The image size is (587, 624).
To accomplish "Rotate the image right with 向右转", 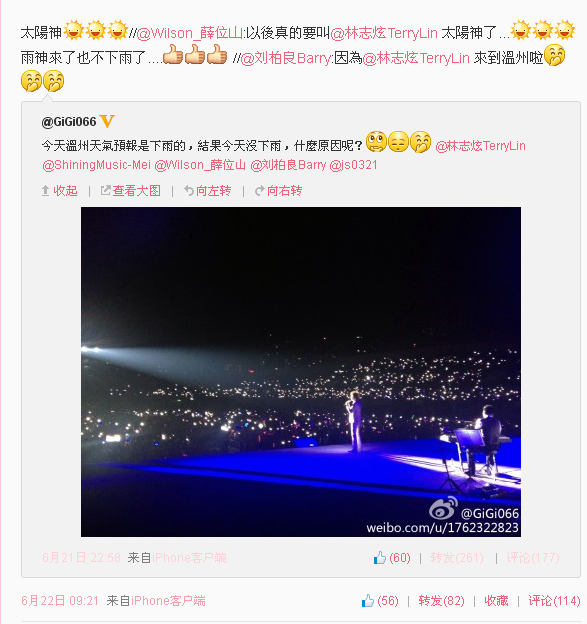I will click(x=279, y=191).
